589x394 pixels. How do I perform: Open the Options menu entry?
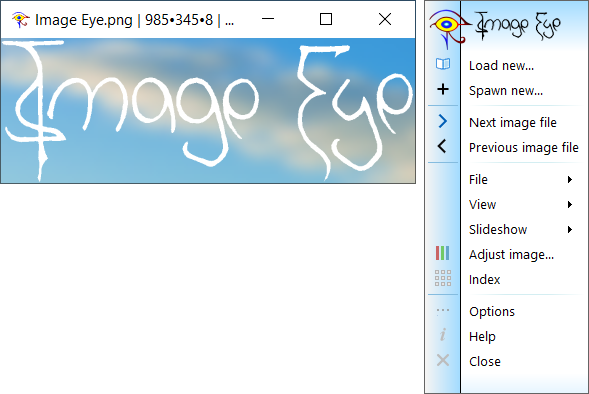tap(492, 312)
